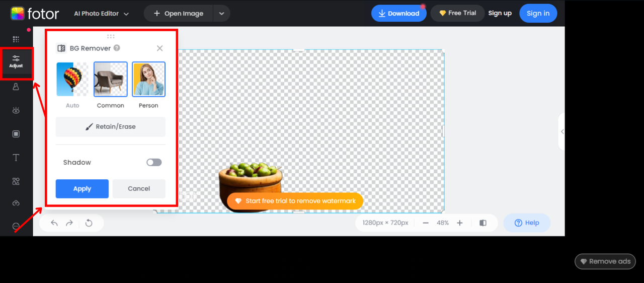
Task: Open the frames icon in sidebar
Action: pyautogui.click(x=16, y=134)
